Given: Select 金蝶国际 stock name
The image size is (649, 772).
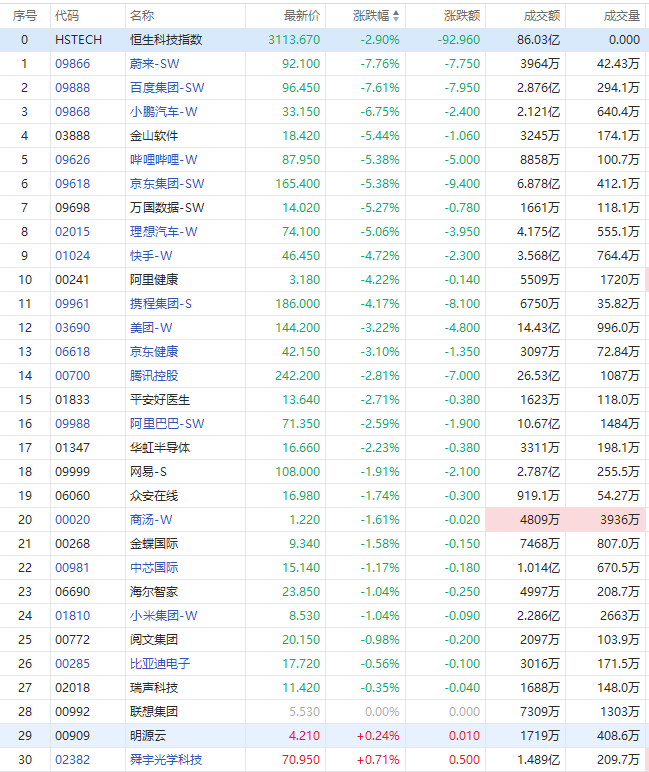Looking at the screenshot, I should 154,544.
